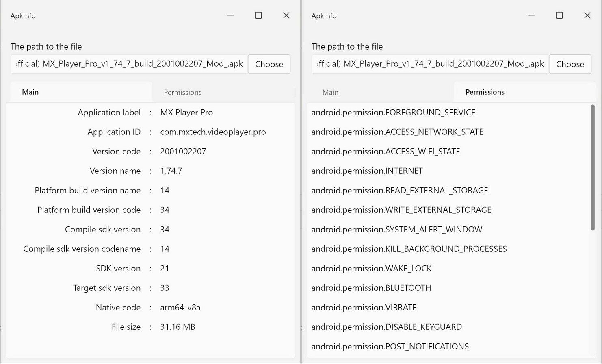Click ApkInfo title of left window
The height and width of the screenshot is (364, 602).
coord(23,16)
